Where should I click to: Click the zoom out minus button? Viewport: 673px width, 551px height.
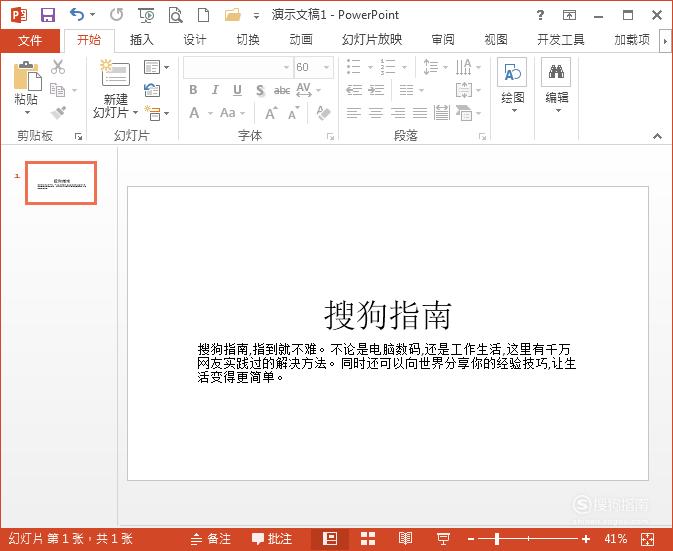pos(471,539)
